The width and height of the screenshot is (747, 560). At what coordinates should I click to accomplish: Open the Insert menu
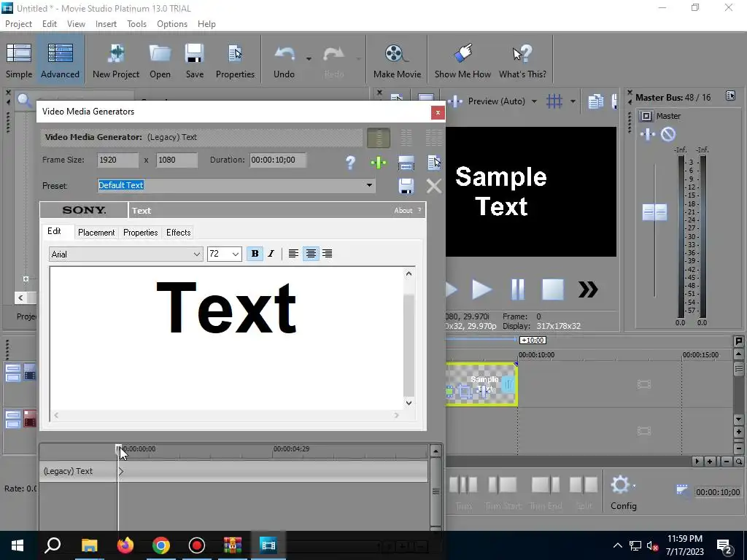(106, 24)
